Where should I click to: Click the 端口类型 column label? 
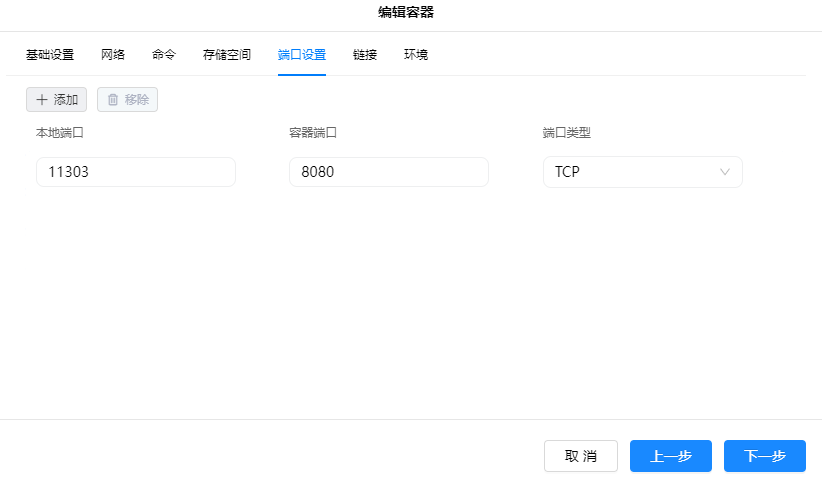tap(567, 132)
